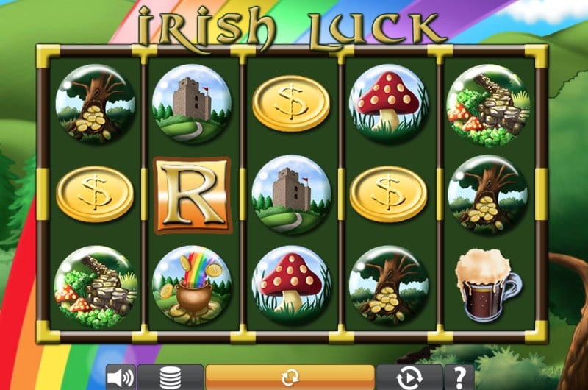588x390 pixels.
Task: Click the red mushroom at bottom of reel three
Action: click(x=291, y=286)
